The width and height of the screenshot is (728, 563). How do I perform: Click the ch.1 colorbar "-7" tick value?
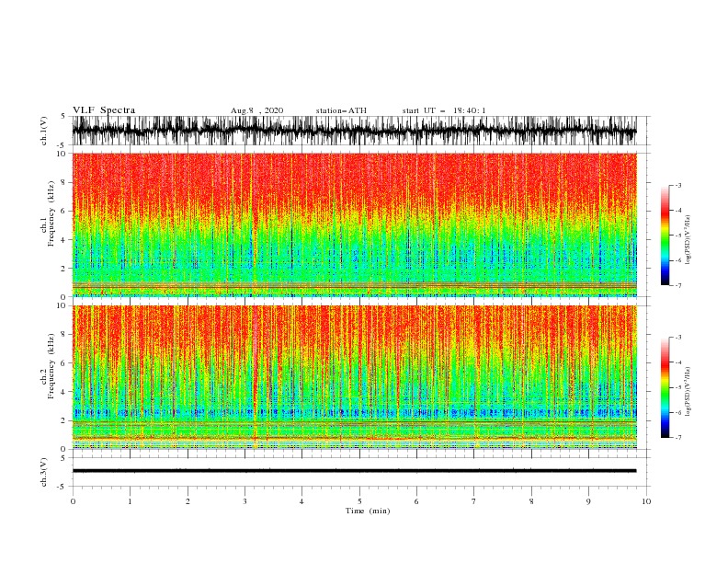[x=678, y=285]
